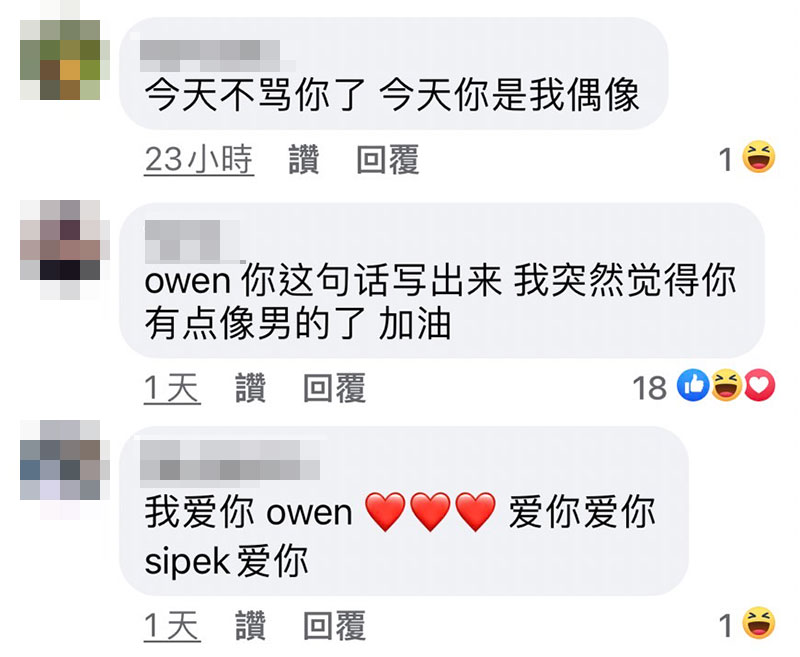Open the 1天 timestamp under the sipek comment
The image size is (800, 657).
coord(172,625)
